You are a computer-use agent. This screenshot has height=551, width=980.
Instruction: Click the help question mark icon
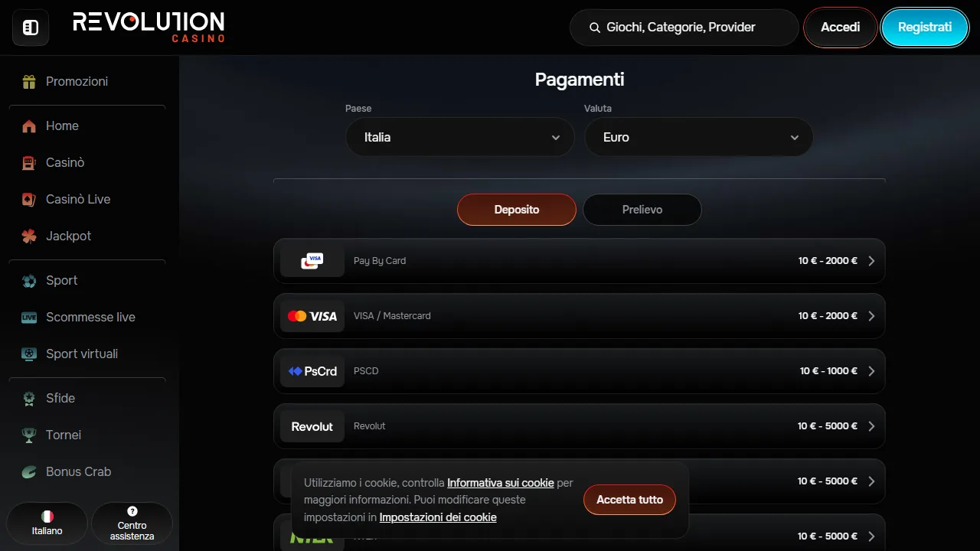point(132,511)
